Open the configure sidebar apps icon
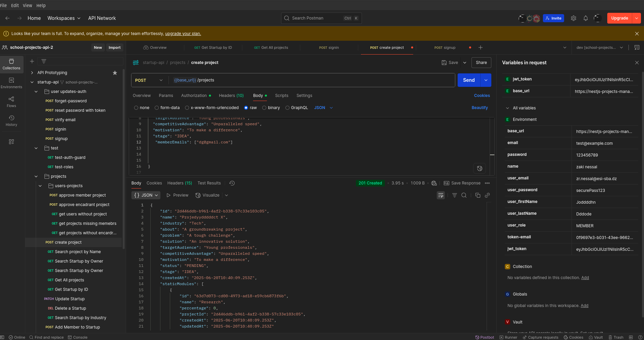 pyautogui.click(x=11, y=142)
